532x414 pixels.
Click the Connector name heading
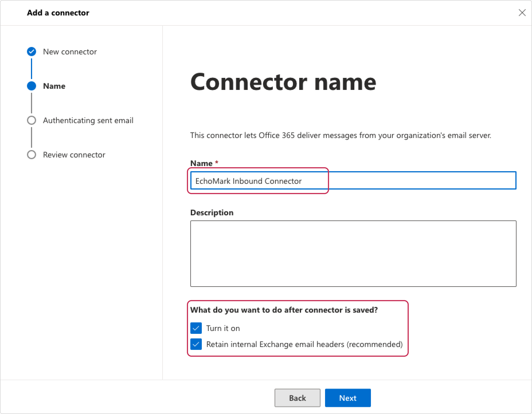pyautogui.click(x=283, y=82)
